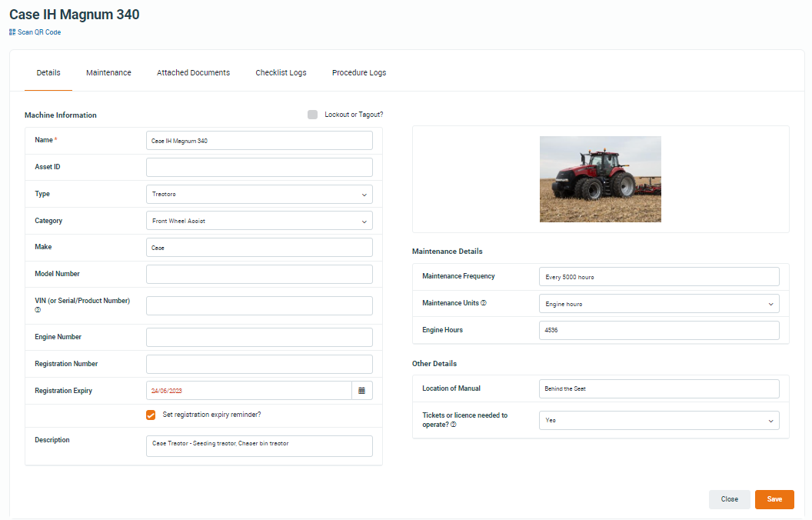Click the Maintenance Units help icon
Viewport: 812px width, 520px height.
pos(484,303)
